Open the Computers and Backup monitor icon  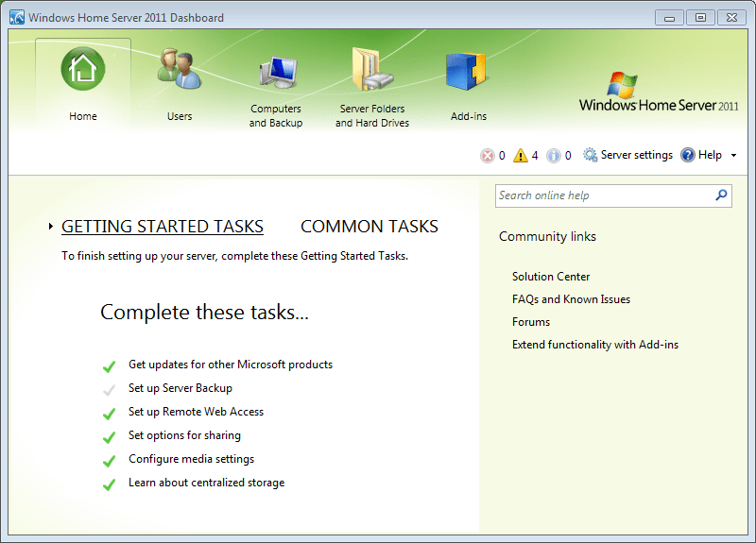pos(278,73)
